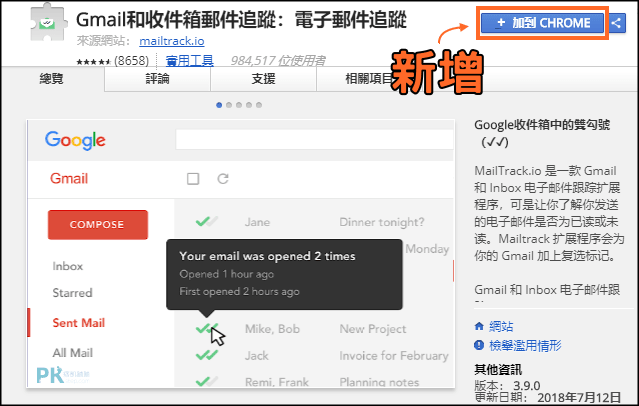Select the fourth carousel dot
The width and height of the screenshot is (639, 406).
coord(249,105)
